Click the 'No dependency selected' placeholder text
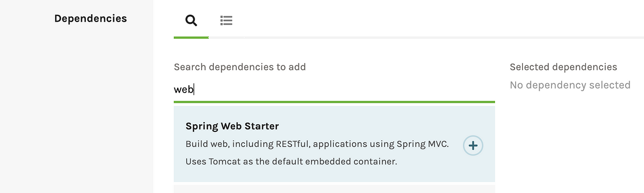The width and height of the screenshot is (644, 193). 570,85
